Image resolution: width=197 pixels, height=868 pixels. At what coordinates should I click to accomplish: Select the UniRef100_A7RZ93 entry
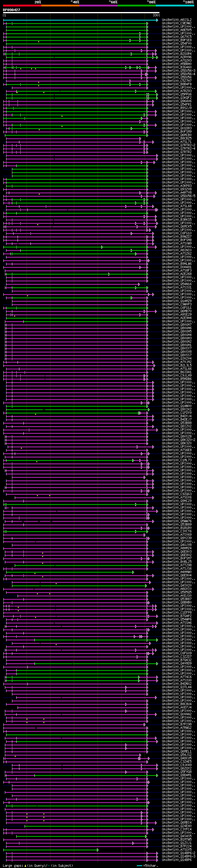[177, 91]
